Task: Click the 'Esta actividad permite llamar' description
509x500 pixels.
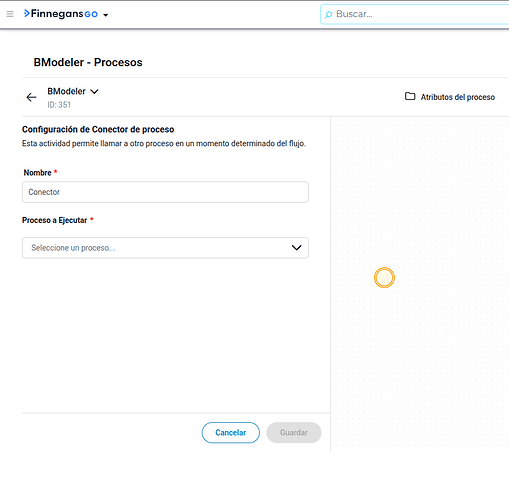Action: pyautogui.click(x=164, y=144)
